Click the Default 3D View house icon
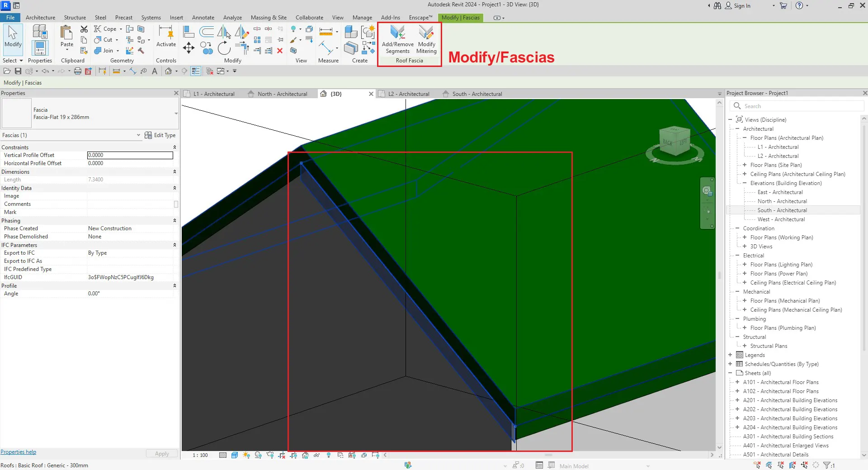The width and height of the screenshot is (868, 470). pyautogui.click(x=168, y=71)
